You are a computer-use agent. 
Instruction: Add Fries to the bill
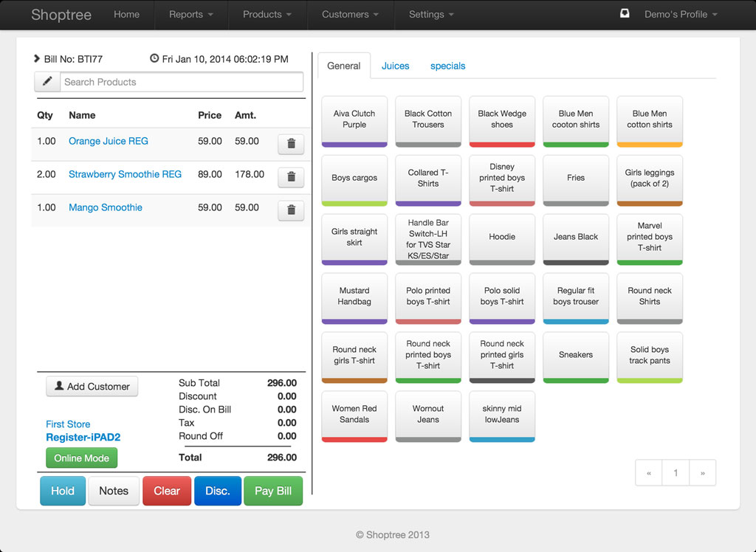click(576, 180)
